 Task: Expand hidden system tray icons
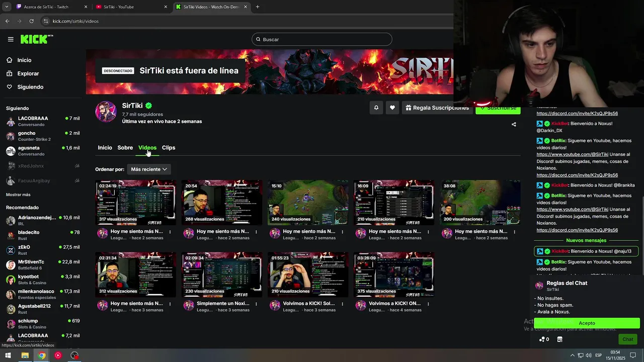[572, 355]
